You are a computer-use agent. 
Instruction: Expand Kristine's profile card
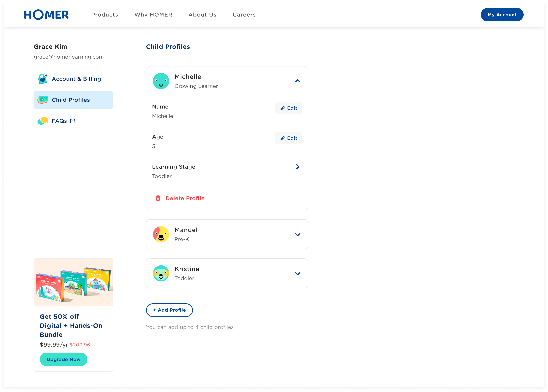tap(297, 274)
